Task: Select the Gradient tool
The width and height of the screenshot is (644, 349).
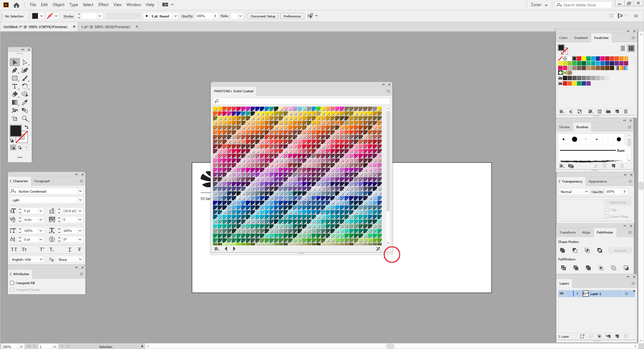Action: [15, 102]
